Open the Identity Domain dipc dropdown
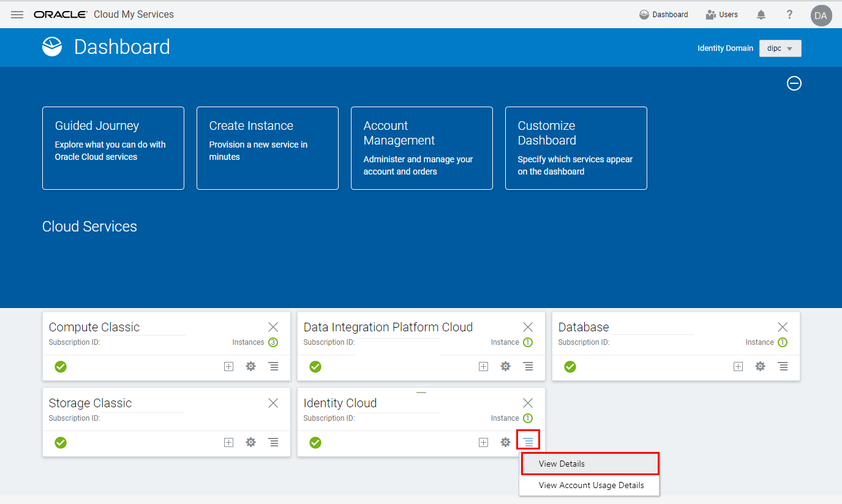Image resolution: width=842 pixels, height=504 pixels. tap(780, 48)
